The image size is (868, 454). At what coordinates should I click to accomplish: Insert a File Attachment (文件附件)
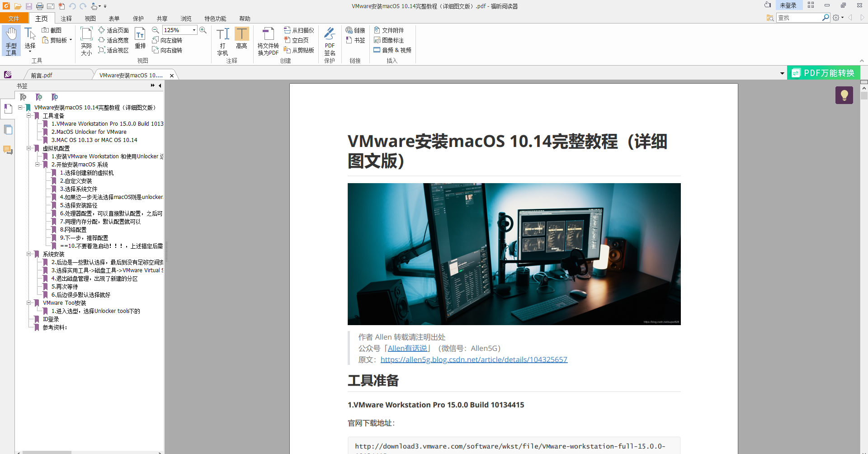pyautogui.click(x=389, y=30)
